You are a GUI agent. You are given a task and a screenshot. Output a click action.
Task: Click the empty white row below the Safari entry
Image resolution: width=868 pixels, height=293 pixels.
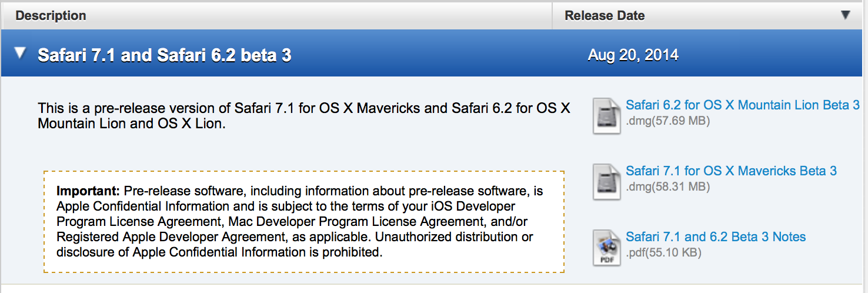(x=434, y=289)
